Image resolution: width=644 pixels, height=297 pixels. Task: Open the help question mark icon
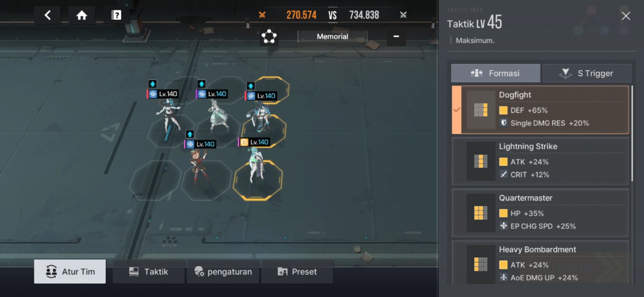[x=116, y=15]
